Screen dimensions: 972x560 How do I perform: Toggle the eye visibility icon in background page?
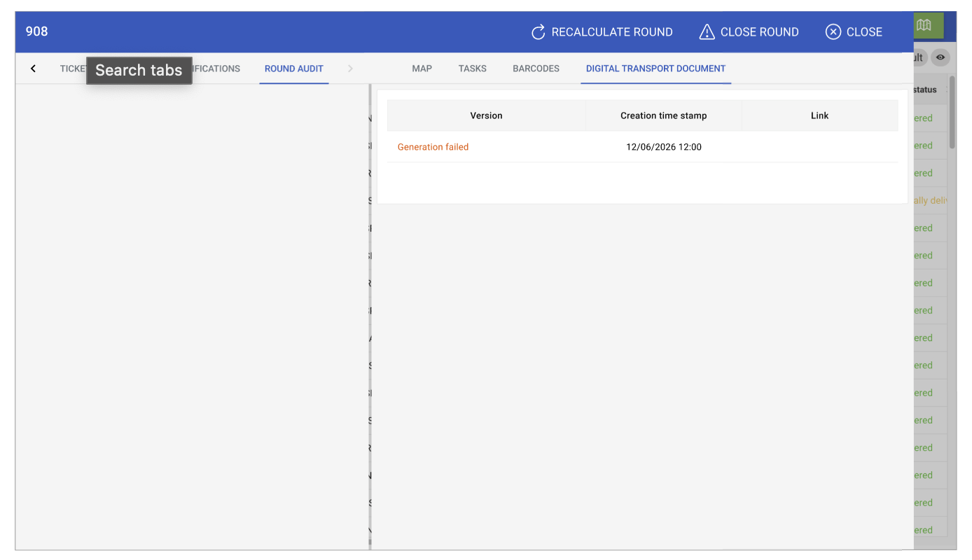click(x=940, y=57)
